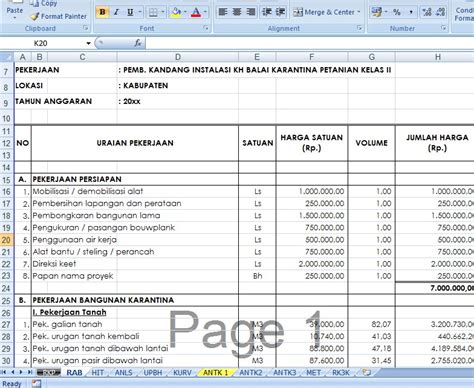The width and height of the screenshot is (474, 388).
Task: Open the Paste dropdown
Action: 15,13
